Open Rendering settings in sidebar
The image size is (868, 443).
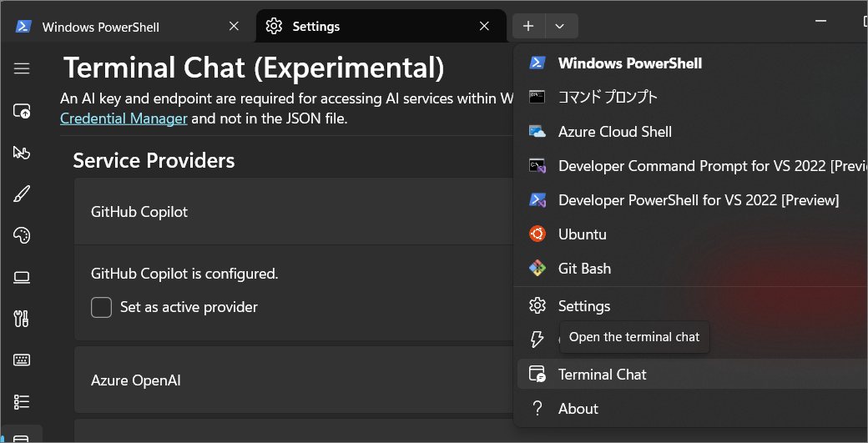pyautogui.click(x=22, y=277)
